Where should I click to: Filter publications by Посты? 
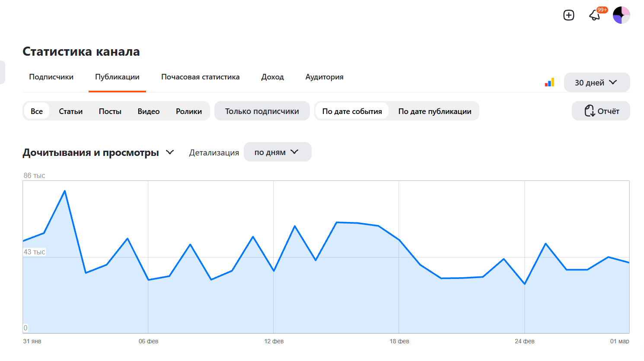(x=110, y=111)
